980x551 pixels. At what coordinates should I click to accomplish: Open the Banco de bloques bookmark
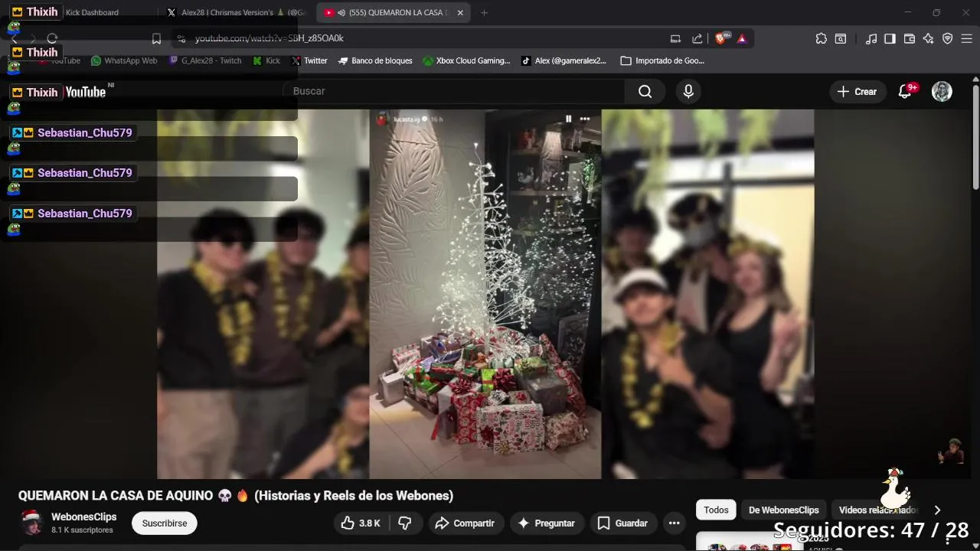(375, 60)
